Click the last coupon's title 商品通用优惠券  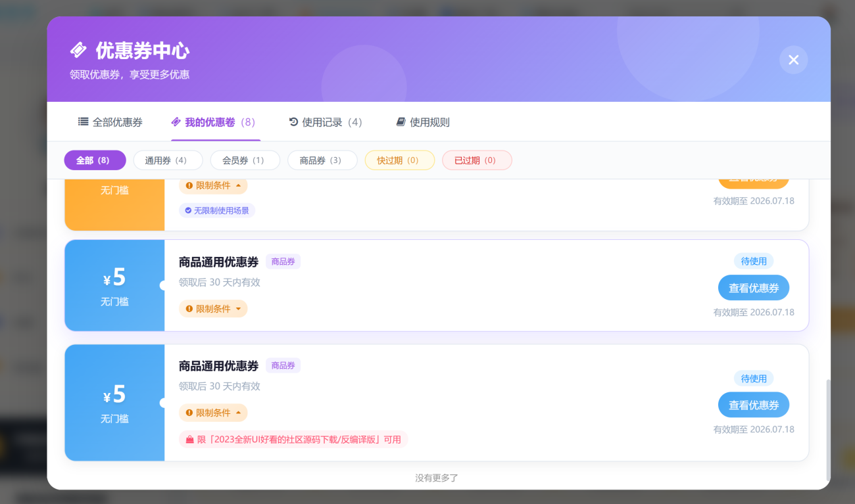(219, 366)
